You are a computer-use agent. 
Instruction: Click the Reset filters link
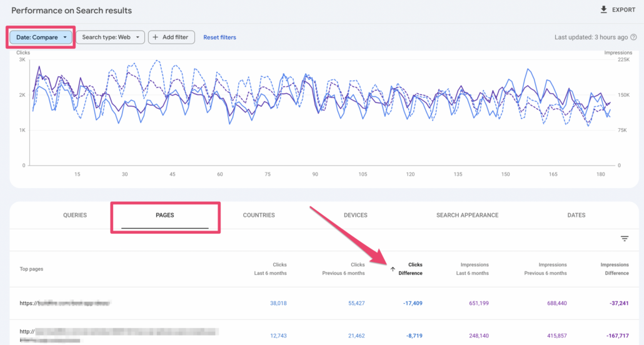pyautogui.click(x=219, y=37)
